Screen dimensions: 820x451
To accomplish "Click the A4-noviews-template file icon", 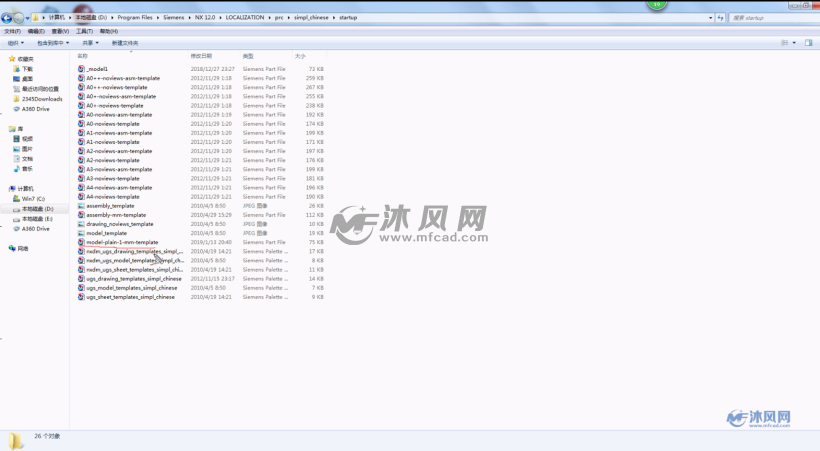I will 81,197.
